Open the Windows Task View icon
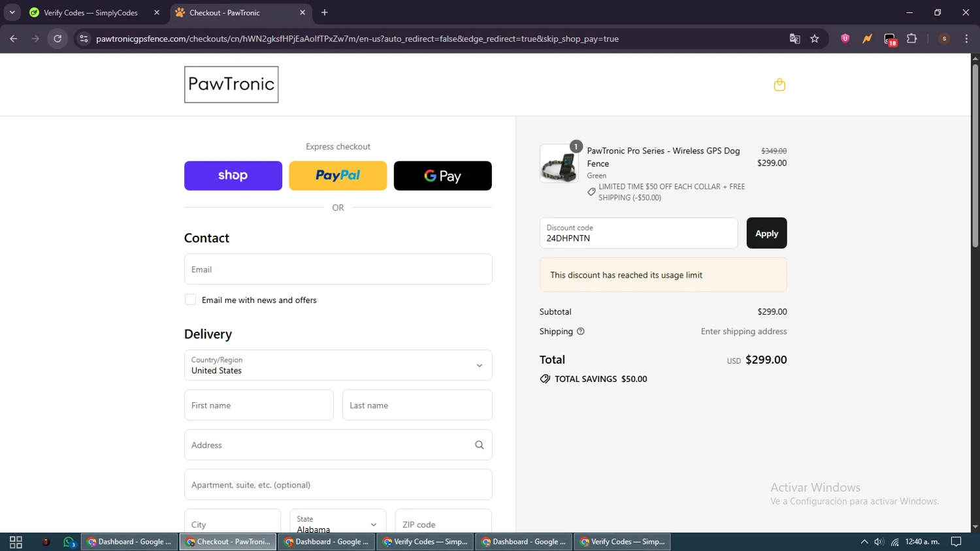This screenshot has height=551, width=980. pyautogui.click(x=16, y=542)
